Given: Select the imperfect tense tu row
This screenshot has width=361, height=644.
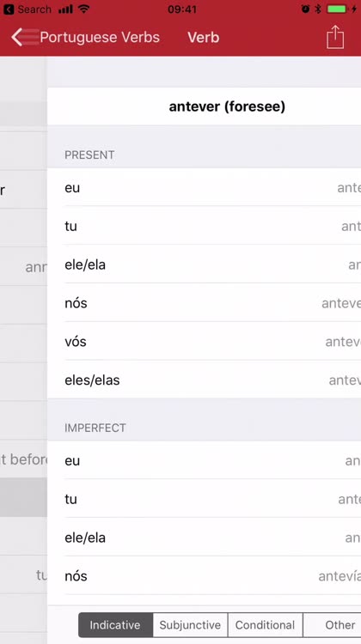Looking at the screenshot, I should coord(204,499).
